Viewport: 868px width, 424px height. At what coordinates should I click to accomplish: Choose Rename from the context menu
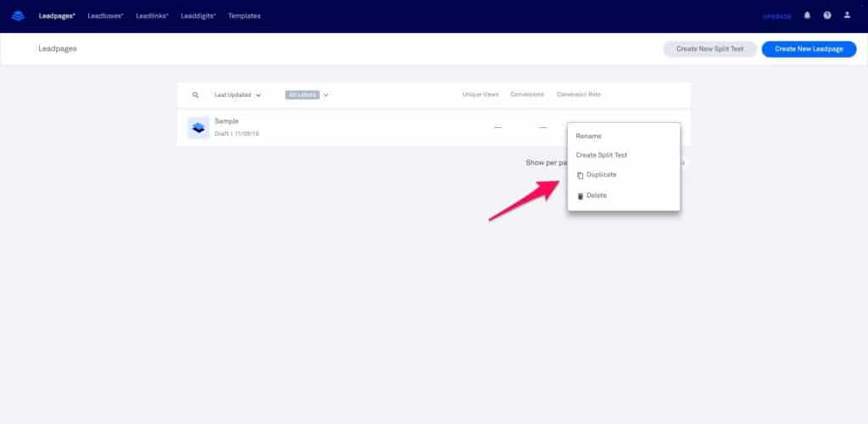[x=588, y=137]
